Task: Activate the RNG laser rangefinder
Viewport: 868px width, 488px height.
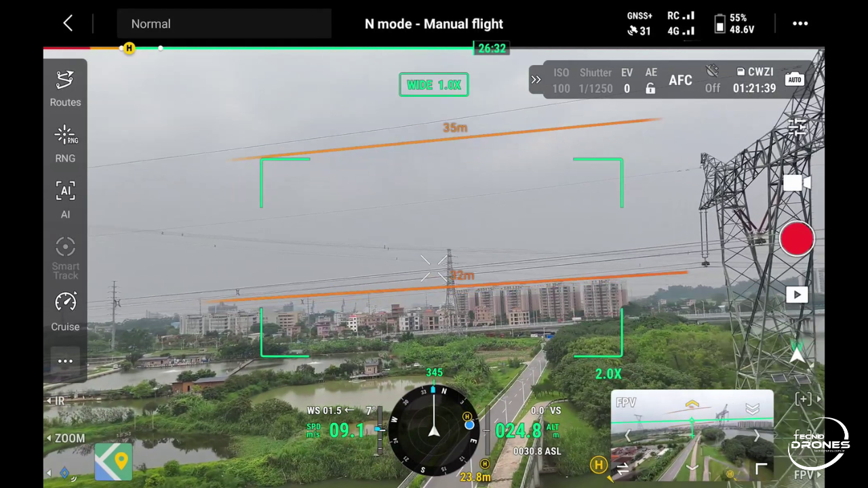Action: (65, 144)
